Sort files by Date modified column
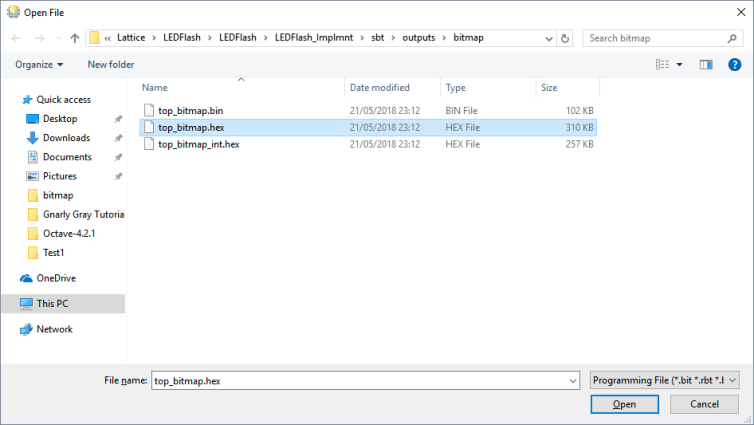Screen dimensions: 754x425 [x=380, y=88]
